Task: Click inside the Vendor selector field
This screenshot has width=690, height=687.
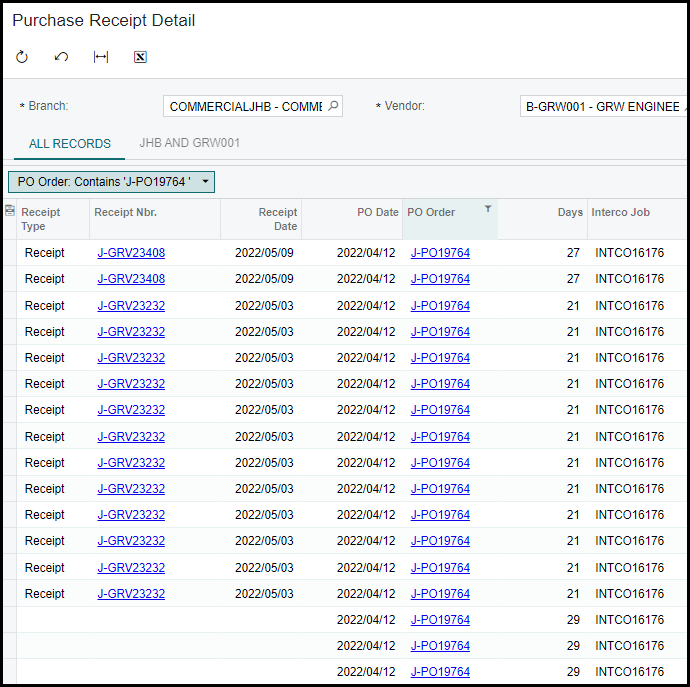Action: coord(600,106)
